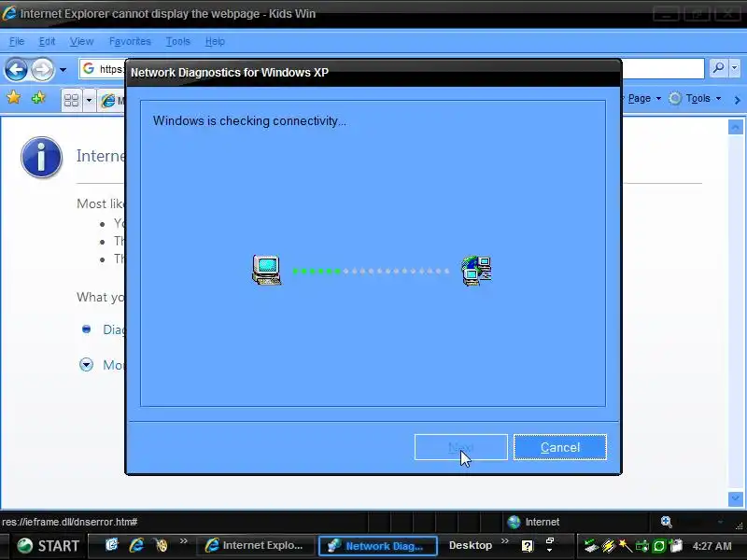Click the green square-ring tray icon
The height and width of the screenshot is (560, 747).
pyautogui.click(x=659, y=546)
